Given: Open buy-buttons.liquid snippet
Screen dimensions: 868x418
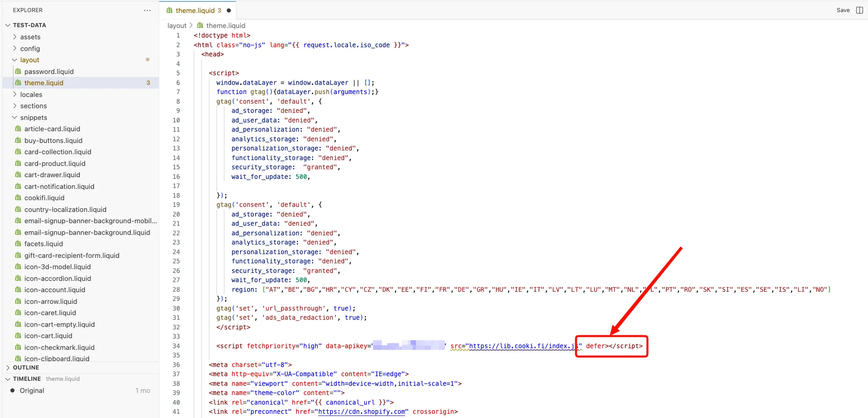Looking at the screenshot, I should point(53,140).
